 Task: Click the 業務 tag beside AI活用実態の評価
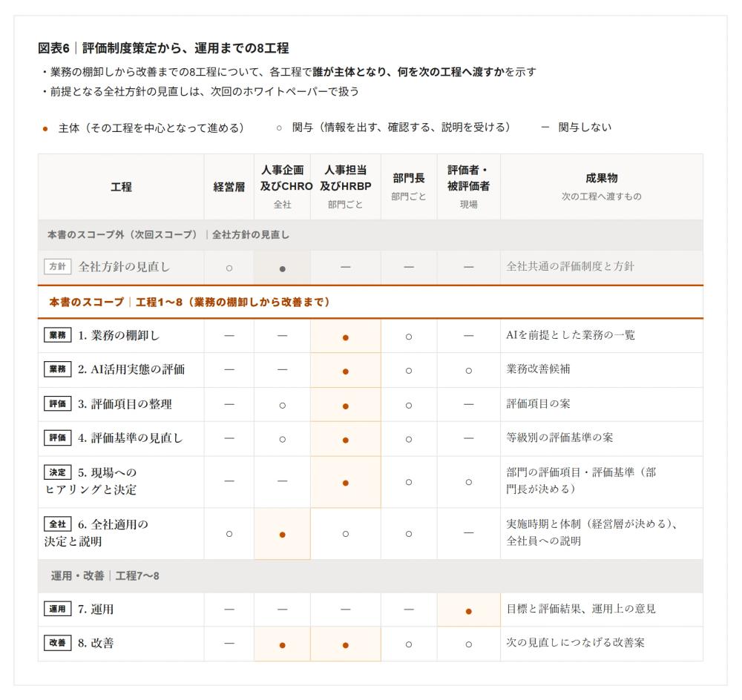point(57,369)
